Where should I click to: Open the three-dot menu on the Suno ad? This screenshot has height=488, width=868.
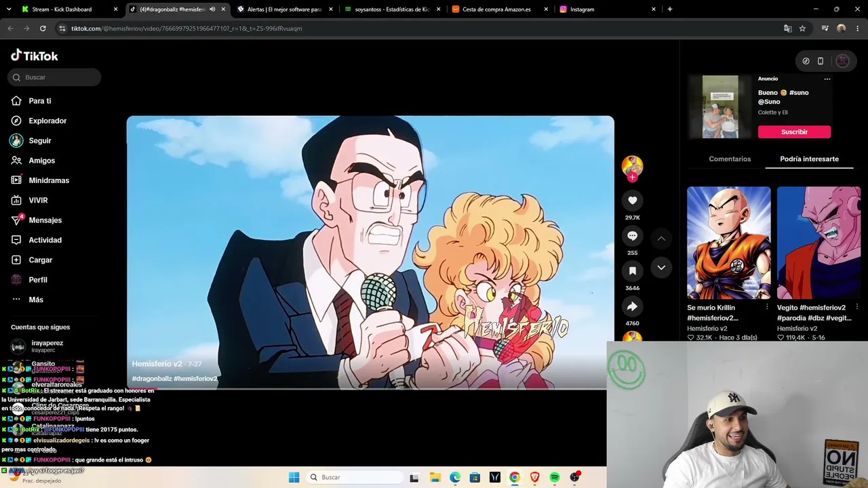tap(827, 79)
